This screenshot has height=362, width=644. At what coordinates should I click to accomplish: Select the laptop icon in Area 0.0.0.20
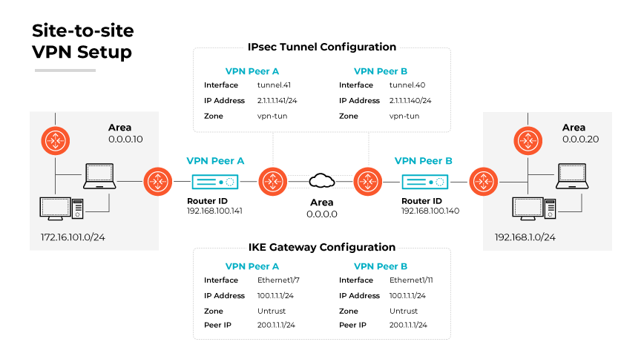(571, 176)
